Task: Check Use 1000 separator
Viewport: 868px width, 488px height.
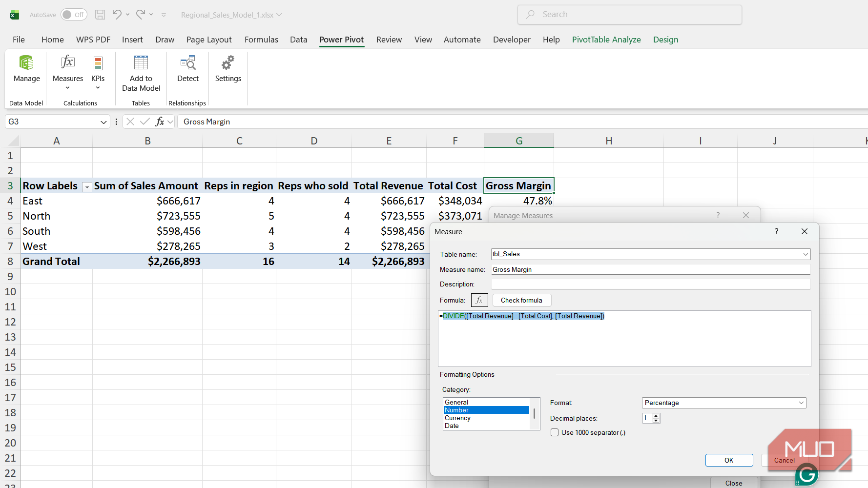Action: 555,432
